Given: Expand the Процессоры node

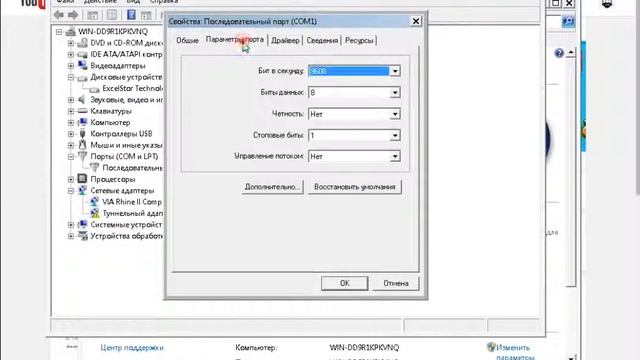Looking at the screenshot, I should point(71,179).
